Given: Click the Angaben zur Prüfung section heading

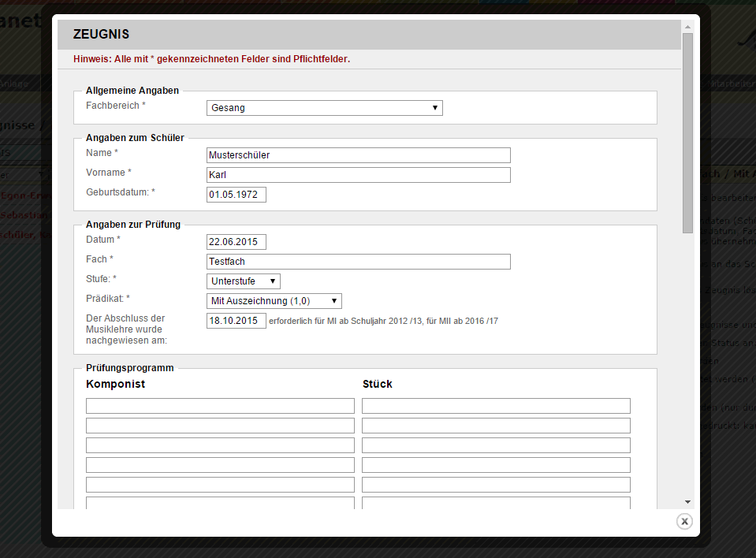Looking at the screenshot, I should pos(133,225).
